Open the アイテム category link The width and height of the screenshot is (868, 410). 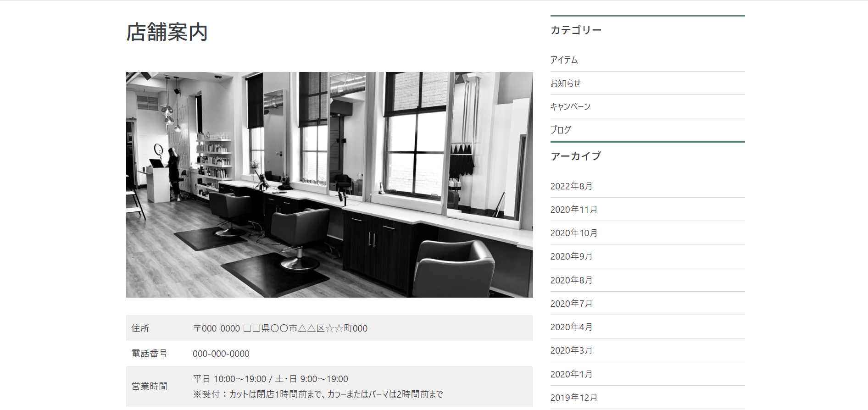point(564,60)
